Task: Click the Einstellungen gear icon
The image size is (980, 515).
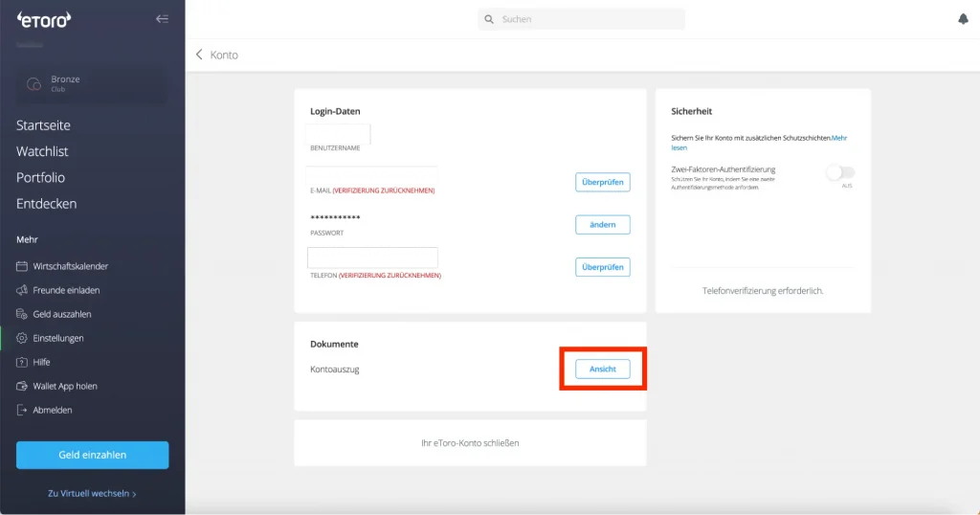Action: click(x=23, y=338)
